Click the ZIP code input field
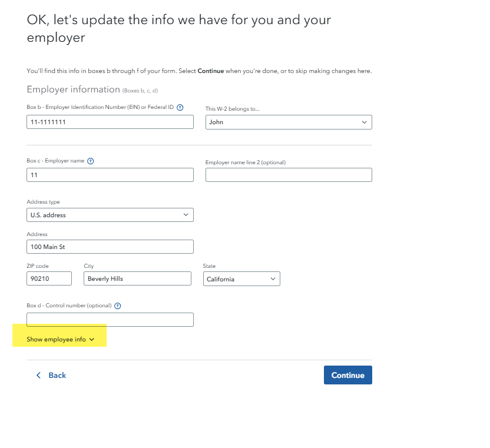This screenshot has width=490, height=448. pyautogui.click(x=49, y=278)
